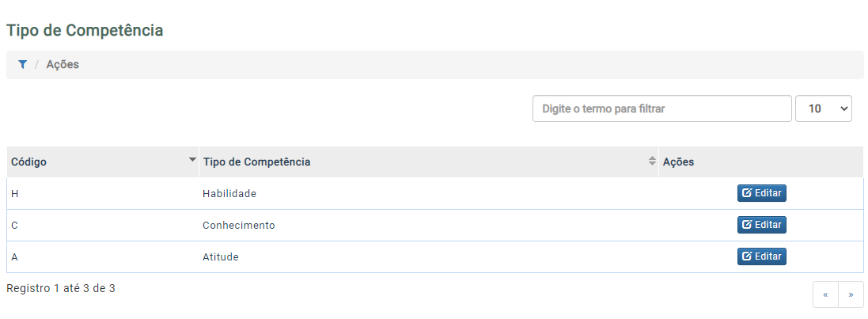Open the 10 records per page dropdown
The image size is (868, 319).
pos(823,108)
